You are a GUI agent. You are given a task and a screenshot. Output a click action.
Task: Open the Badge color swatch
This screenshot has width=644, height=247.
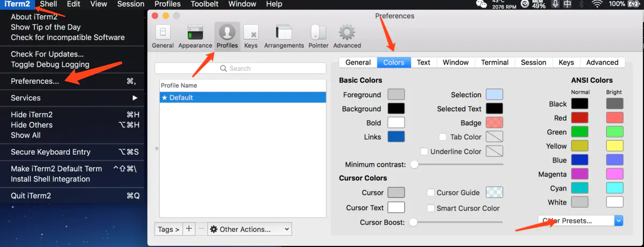tap(494, 123)
